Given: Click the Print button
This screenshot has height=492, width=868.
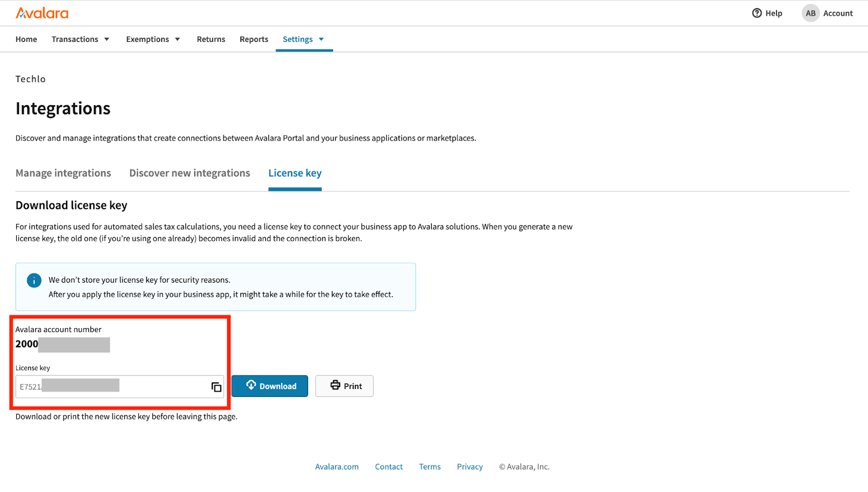Looking at the screenshot, I should [344, 386].
